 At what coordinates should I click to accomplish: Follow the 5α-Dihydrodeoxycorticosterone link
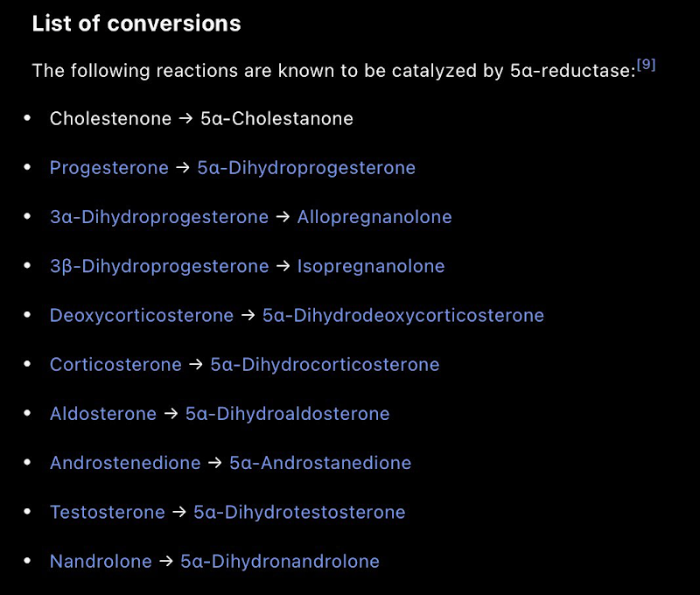403,315
